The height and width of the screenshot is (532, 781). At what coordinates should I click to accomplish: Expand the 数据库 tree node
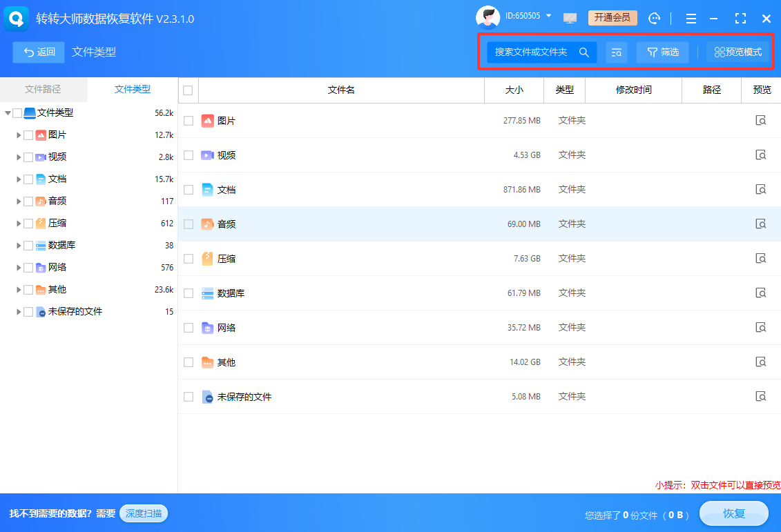point(19,246)
